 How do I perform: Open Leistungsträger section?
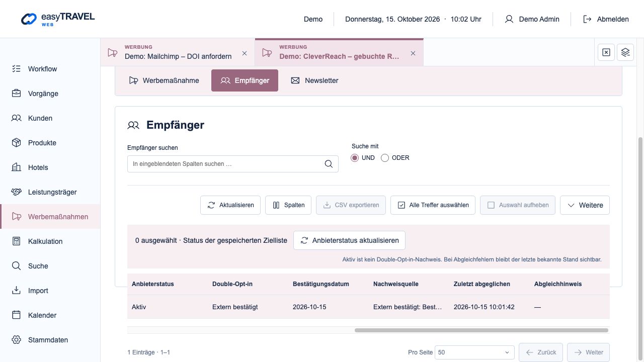pos(50,192)
